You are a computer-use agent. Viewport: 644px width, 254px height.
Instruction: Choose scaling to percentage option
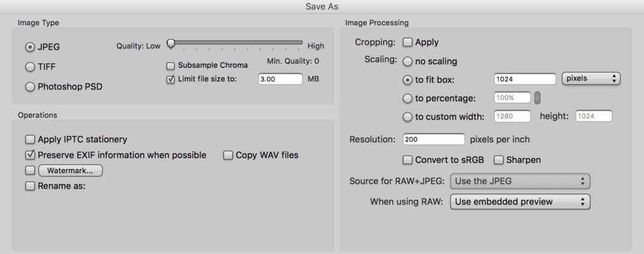(408, 98)
